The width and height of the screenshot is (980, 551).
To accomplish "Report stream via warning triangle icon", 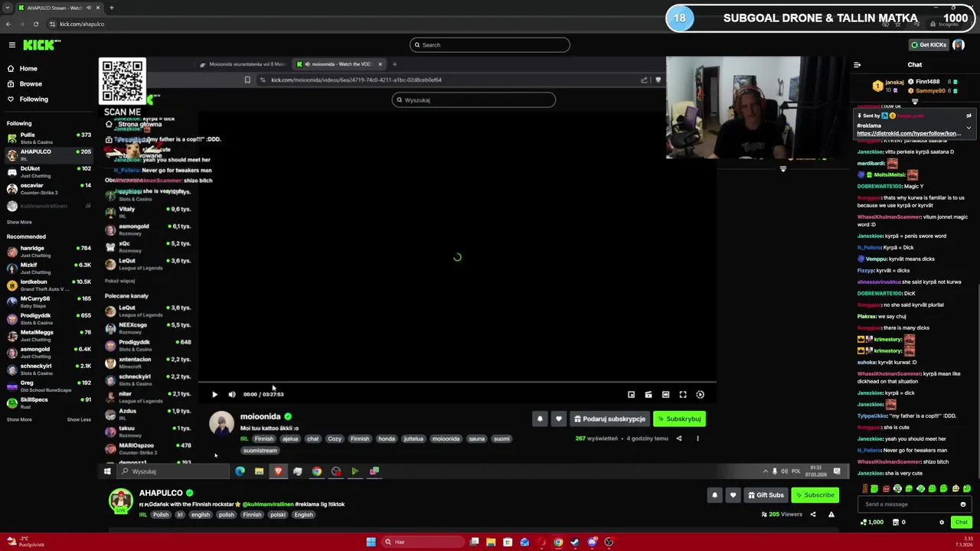I will (x=831, y=514).
